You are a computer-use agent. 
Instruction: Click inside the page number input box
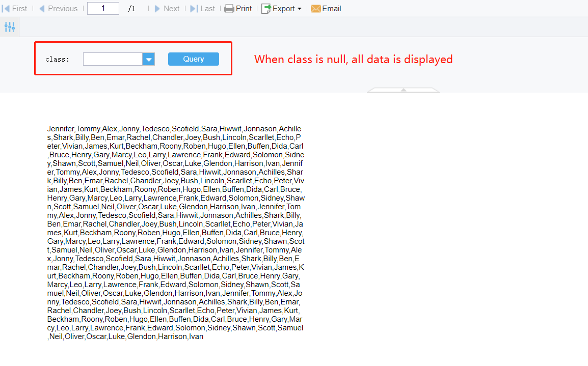point(102,8)
